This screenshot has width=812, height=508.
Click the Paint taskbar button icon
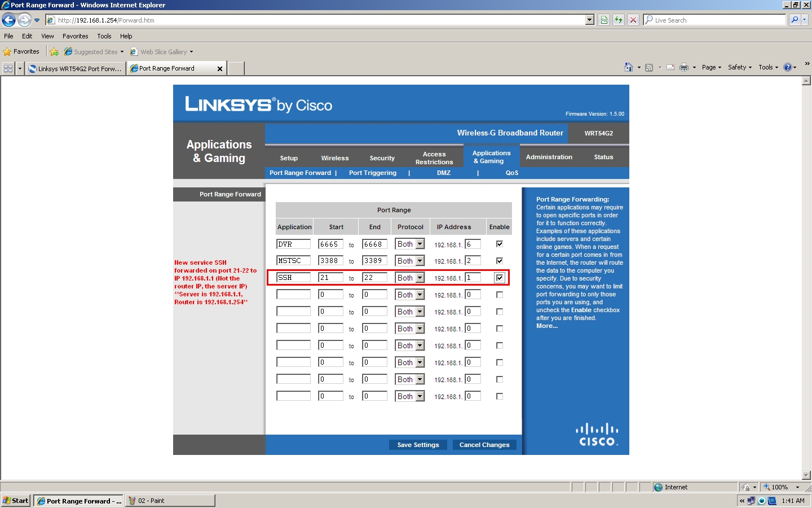tap(132, 501)
